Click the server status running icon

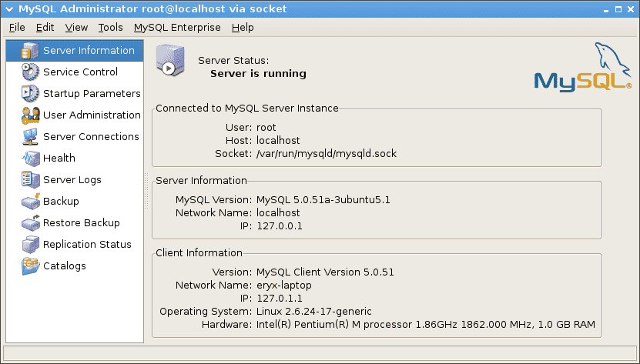pos(170,62)
